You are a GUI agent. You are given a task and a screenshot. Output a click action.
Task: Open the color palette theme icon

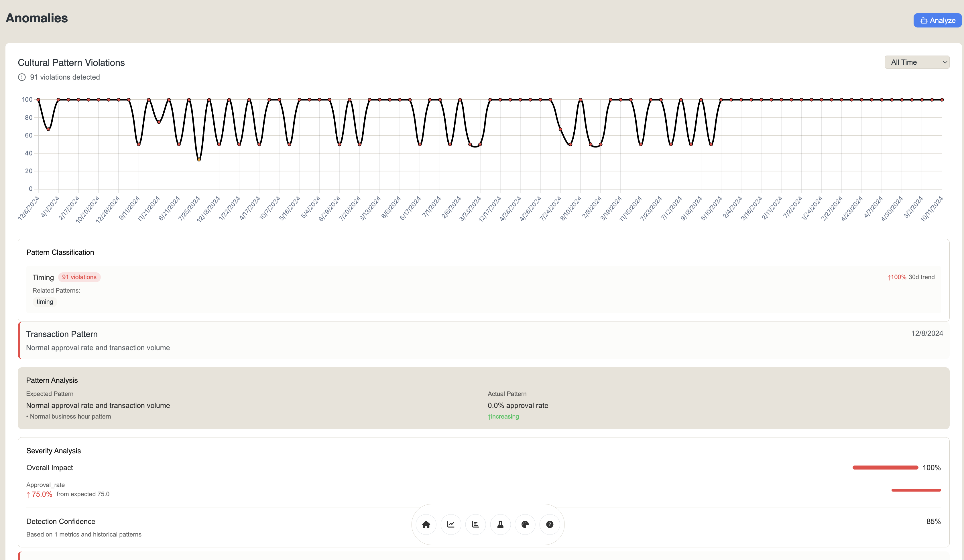[x=525, y=524]
